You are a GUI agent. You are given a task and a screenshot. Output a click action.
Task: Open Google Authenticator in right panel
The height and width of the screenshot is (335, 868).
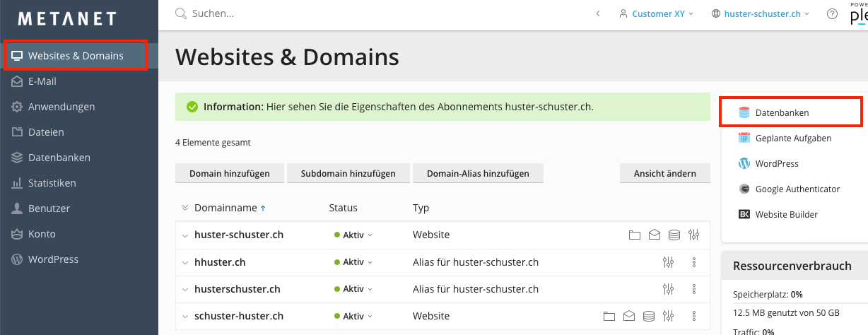point(797,189)
